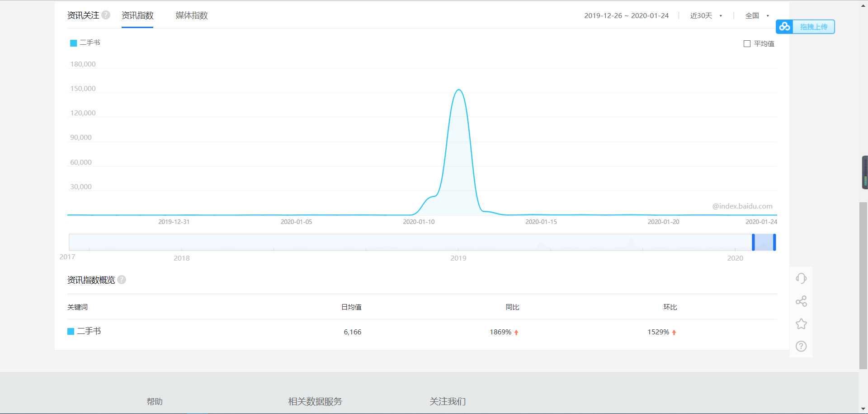Click the 2020-01-10 x-axis label
The width and height of the screenshot is (868, 414).
tap(419, 222)
